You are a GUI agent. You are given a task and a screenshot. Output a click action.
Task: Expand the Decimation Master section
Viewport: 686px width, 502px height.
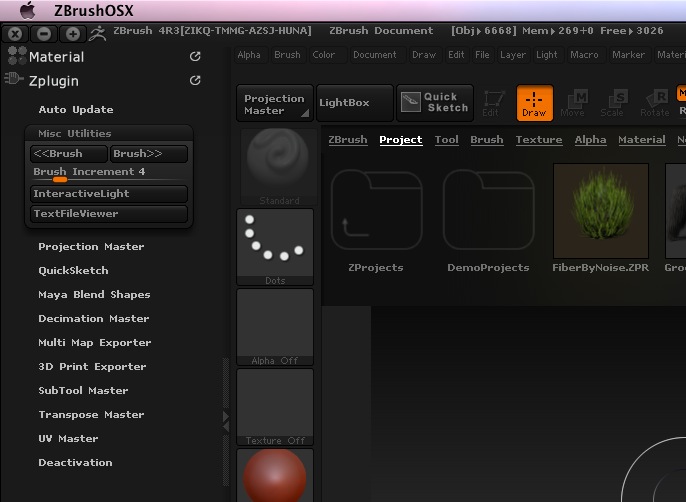coord(94,319)
